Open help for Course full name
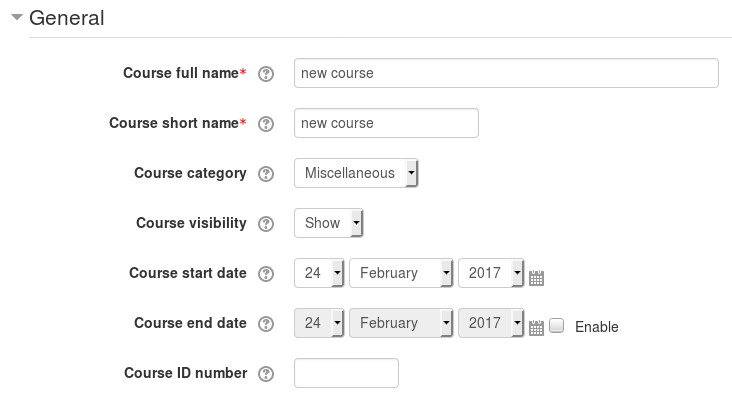The height and width of the screenshot is (395, 732). 266,74
